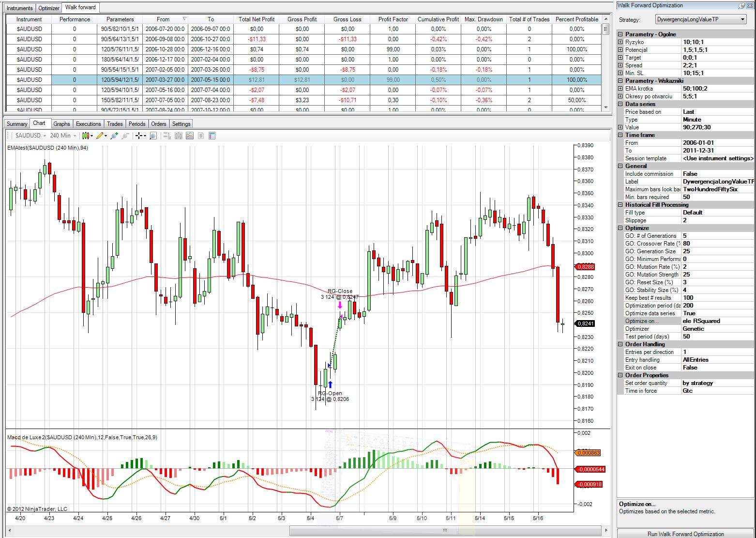Collapse the Parametry - Ogolne section
The height and width of the screenshot is (538, 756).
(x=620, y=34)
